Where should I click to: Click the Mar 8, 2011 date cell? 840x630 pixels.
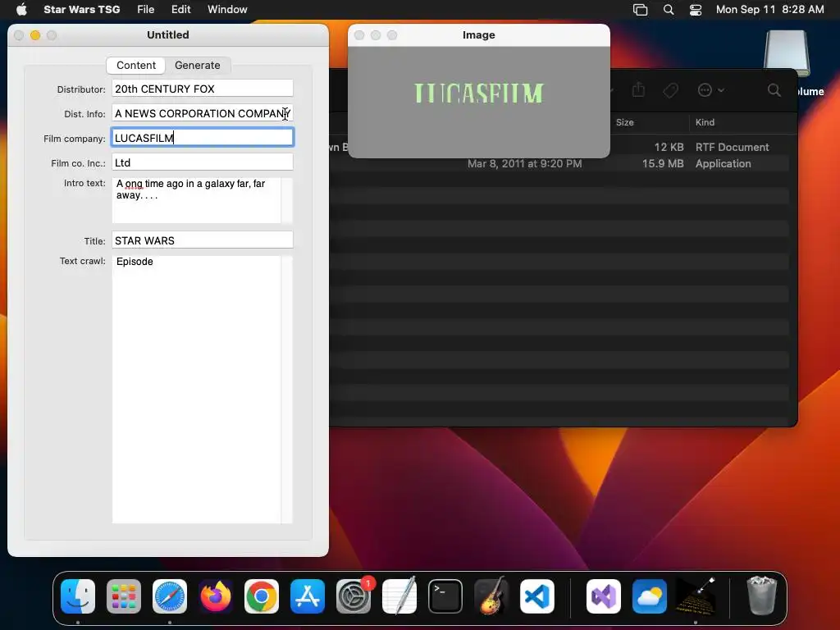pyautogui.click(x=524, y=163)
